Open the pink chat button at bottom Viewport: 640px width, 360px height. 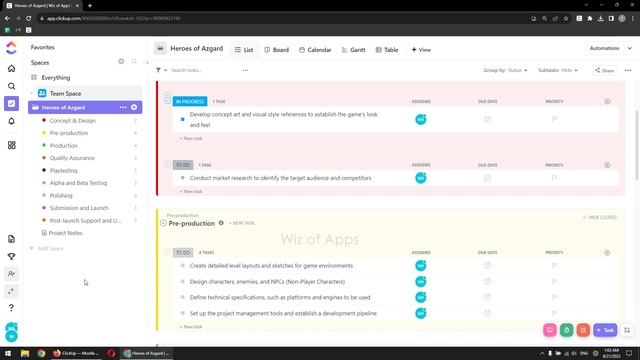point(550,330)
